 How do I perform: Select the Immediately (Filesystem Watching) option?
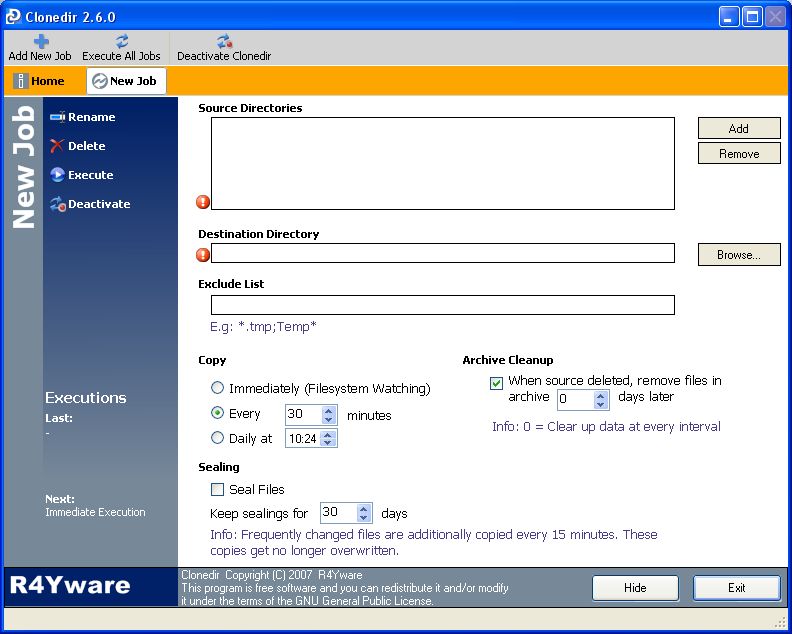pyautogui.click(x=218, y=388)
